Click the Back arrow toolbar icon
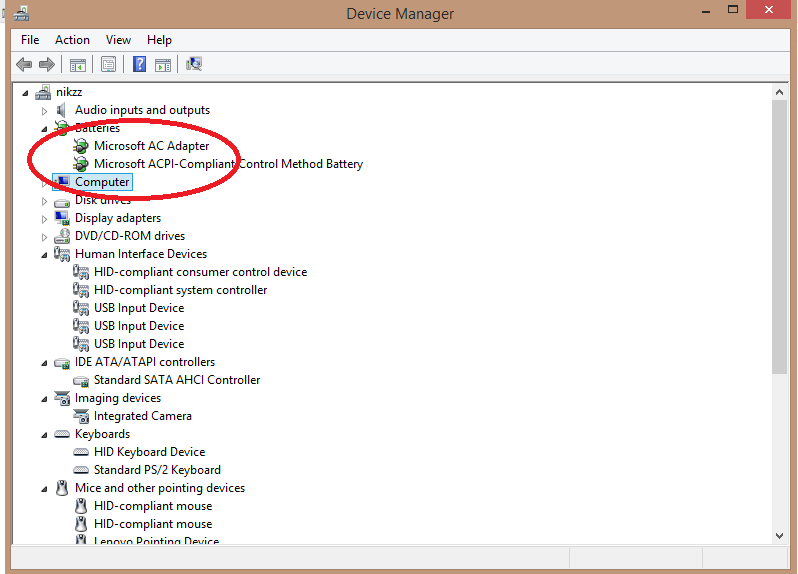 point(24,65)
